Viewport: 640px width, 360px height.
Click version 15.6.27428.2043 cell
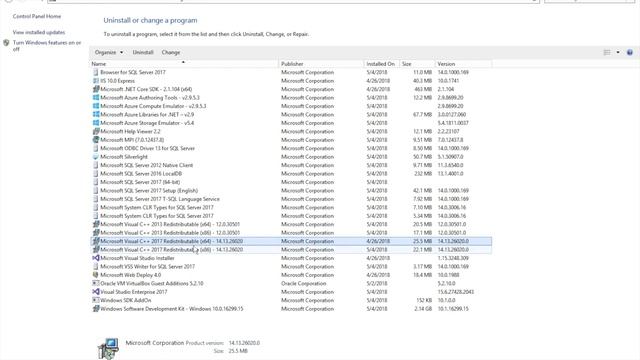coord(456,292)
